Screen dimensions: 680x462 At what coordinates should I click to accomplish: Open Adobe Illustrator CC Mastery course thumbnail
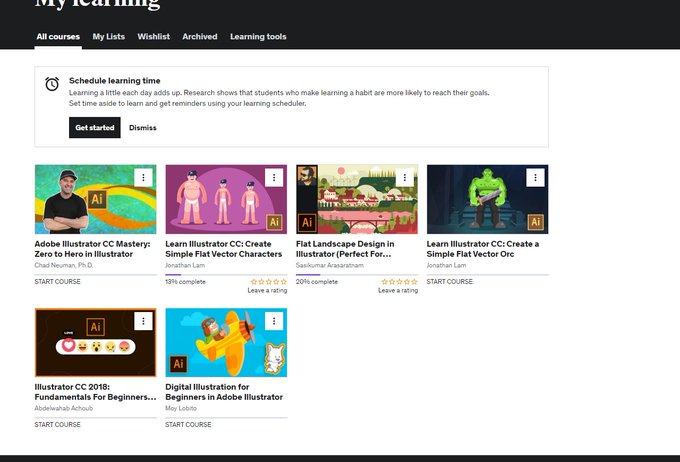pyautogui.click(x=95, y=199)
